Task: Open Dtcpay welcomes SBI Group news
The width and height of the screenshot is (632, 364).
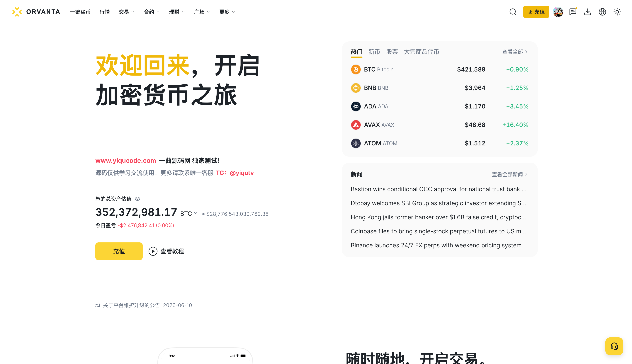Action: coord(439,203)
